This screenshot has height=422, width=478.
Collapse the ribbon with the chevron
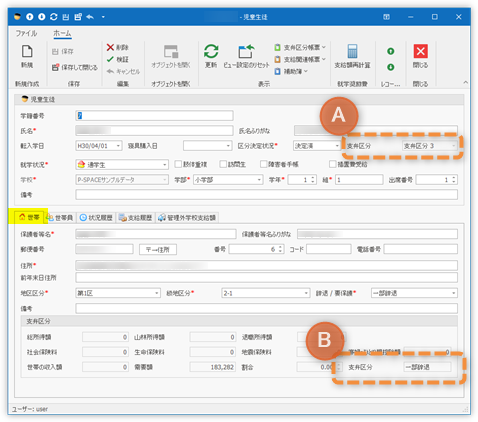[466, 82]
